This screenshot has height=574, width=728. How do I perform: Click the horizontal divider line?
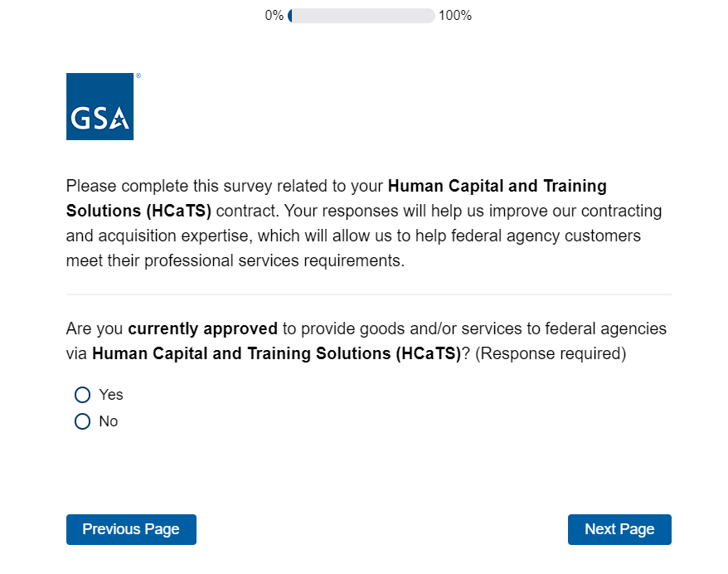tap(368, 294)
